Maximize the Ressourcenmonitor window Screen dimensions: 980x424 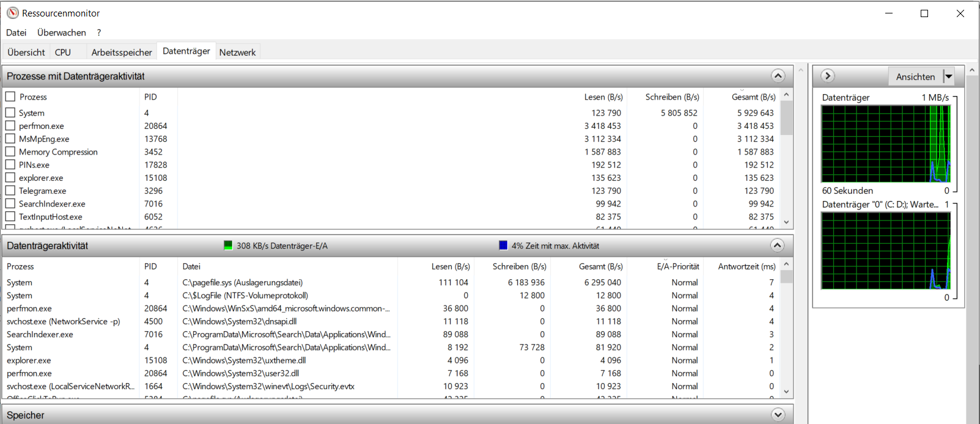(x=924, y=13)
